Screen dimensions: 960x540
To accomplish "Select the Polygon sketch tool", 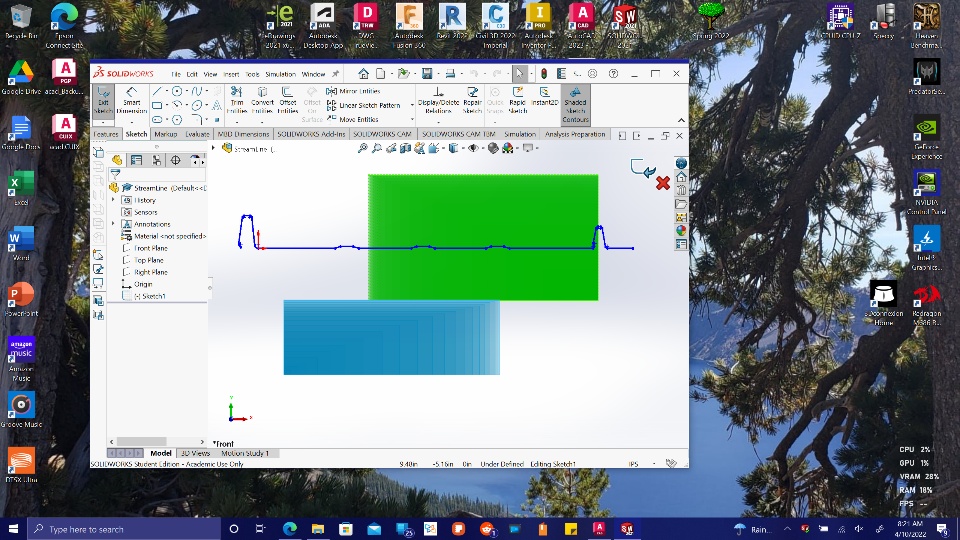I will pyautogui.click(x=177, y=119).
